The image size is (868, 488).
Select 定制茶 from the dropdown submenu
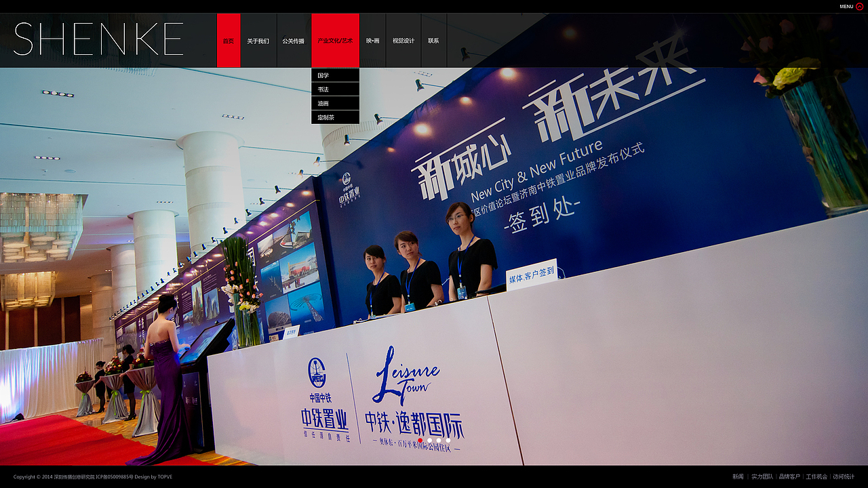[x=336, y=117]
